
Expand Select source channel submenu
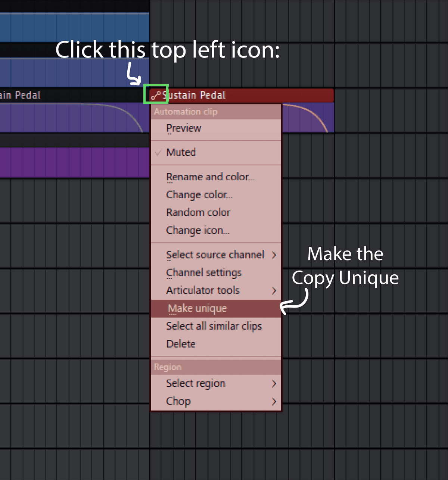216,255
